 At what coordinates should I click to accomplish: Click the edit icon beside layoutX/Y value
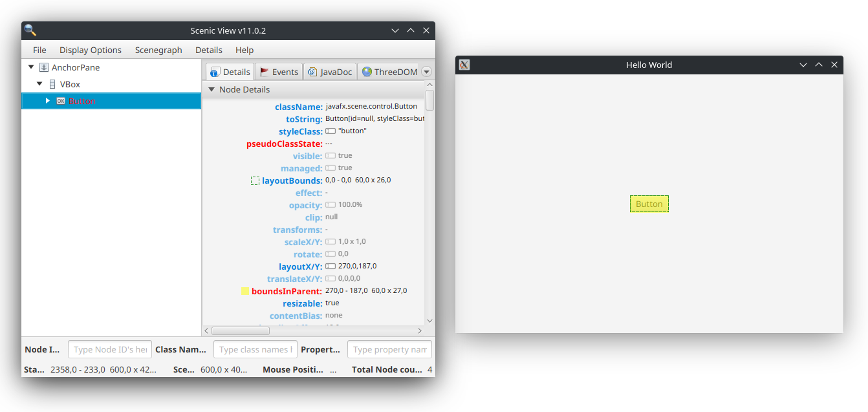pos(331,266)
